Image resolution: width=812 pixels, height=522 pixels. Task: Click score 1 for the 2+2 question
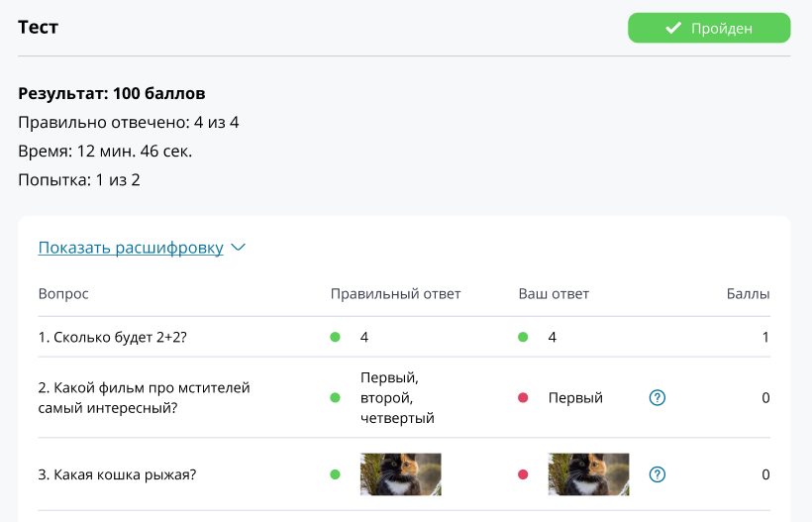pos(765,337)
